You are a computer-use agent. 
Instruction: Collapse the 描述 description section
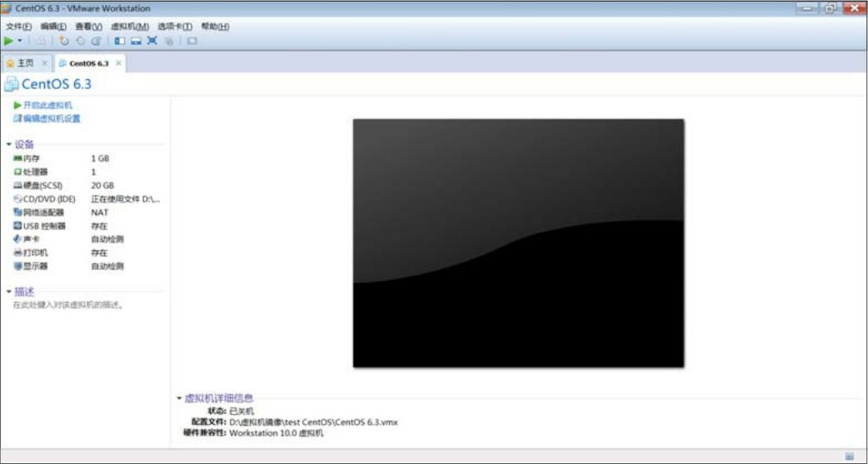coord(9,292)
